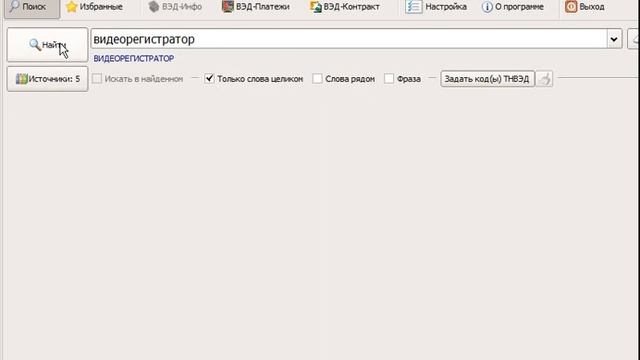Click the button right of search field

click(634, 39)
